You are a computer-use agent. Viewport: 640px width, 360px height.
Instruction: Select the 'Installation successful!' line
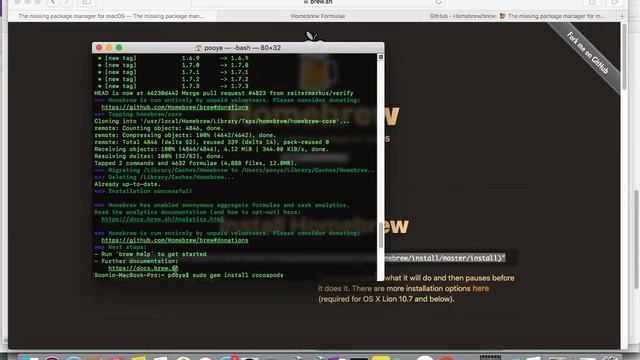coord(143,191)
